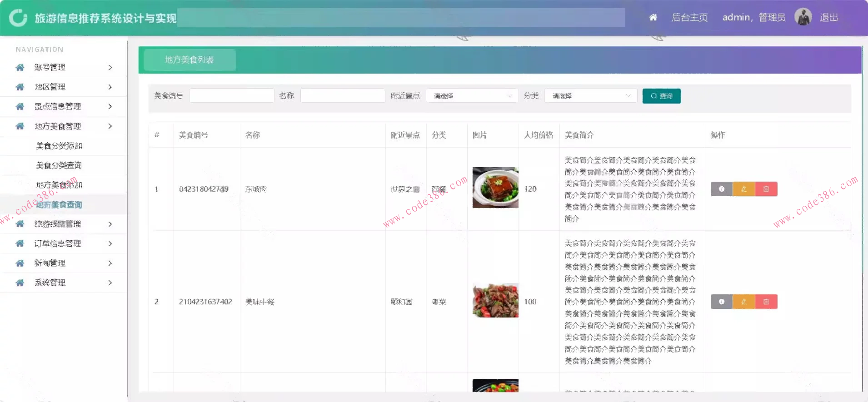
Task: Click the admin, 管理员 user label
Action: (x=754, y=18)
